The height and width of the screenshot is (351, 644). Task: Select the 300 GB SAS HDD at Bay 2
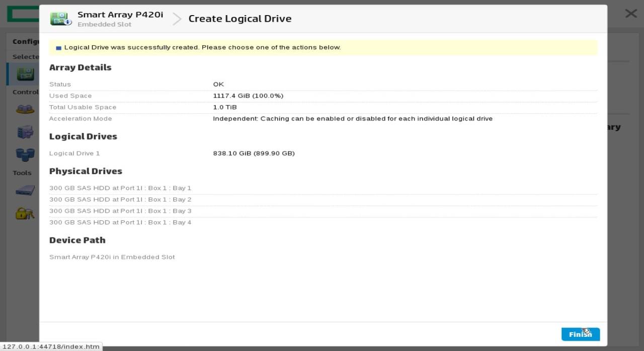tap(120, 200)
